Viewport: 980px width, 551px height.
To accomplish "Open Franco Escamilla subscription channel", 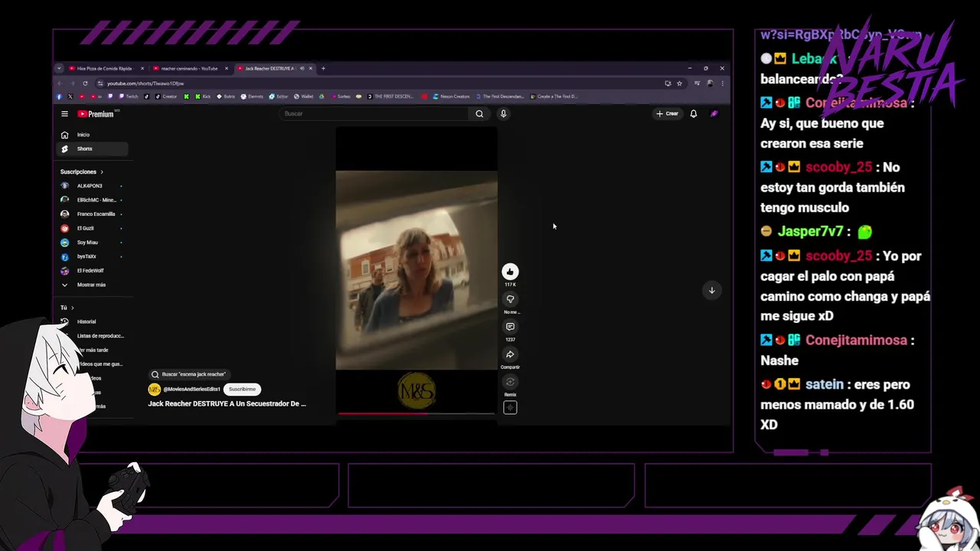I will (x=92, y=214).
